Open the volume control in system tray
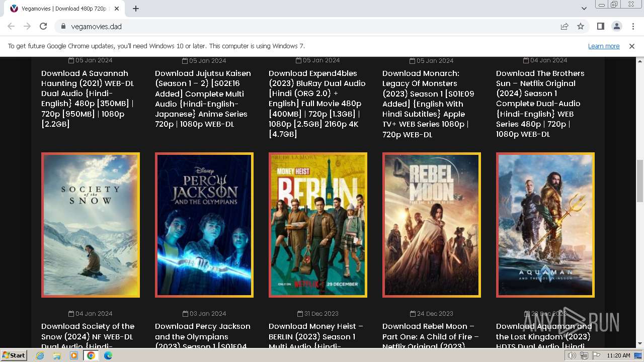This screenshot has width=644, height=362. point(572,355)
